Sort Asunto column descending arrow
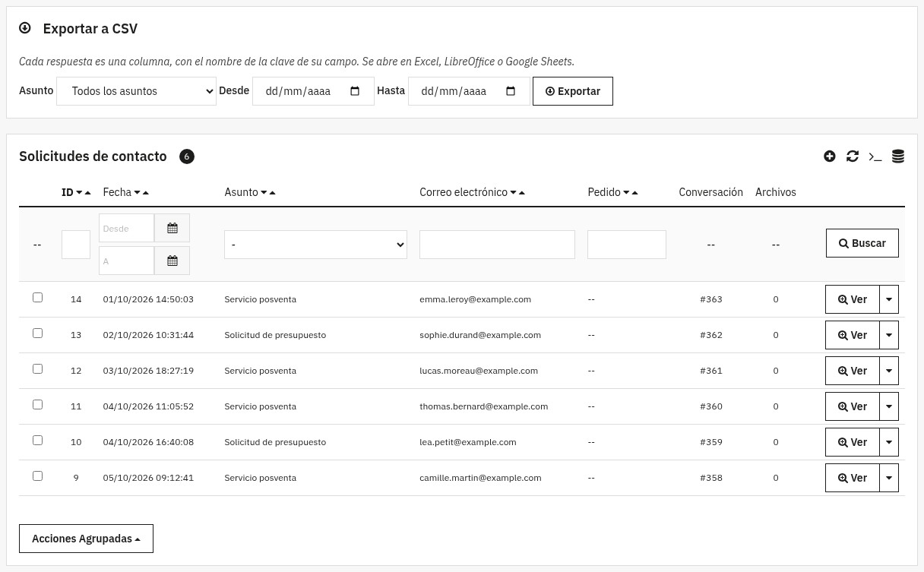This screenshot has height=572, width=924. click(x=264, y=193)
